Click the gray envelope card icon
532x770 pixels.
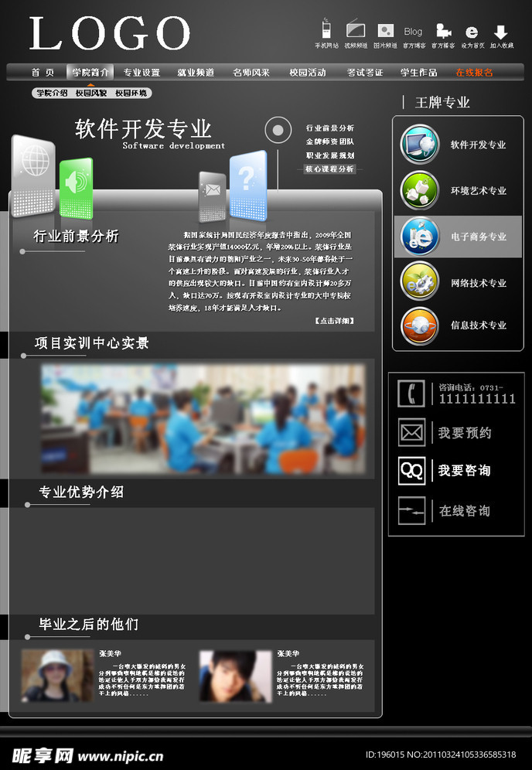pyautogui.click(x=213, y=196)
